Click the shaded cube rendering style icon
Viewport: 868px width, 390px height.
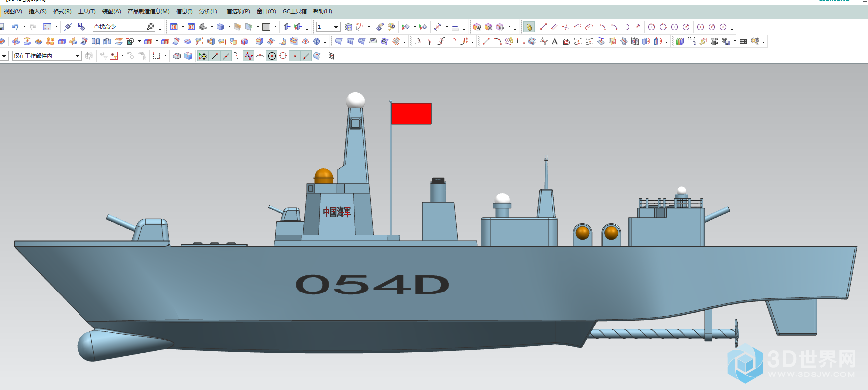click(220, 27)
